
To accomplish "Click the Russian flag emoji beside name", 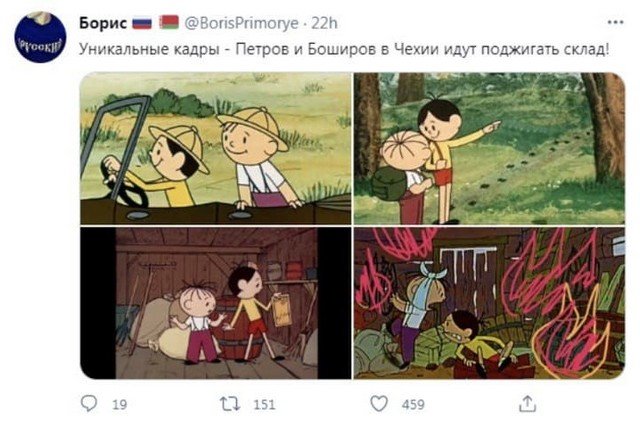I will point(142,23).
